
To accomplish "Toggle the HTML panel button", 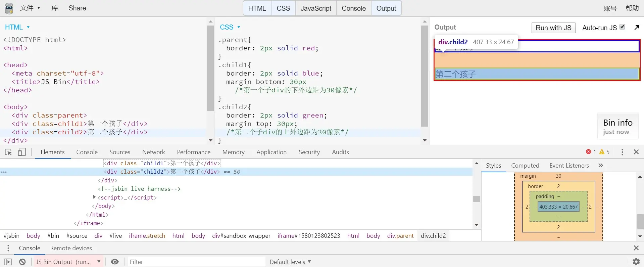I will (257, 8).
